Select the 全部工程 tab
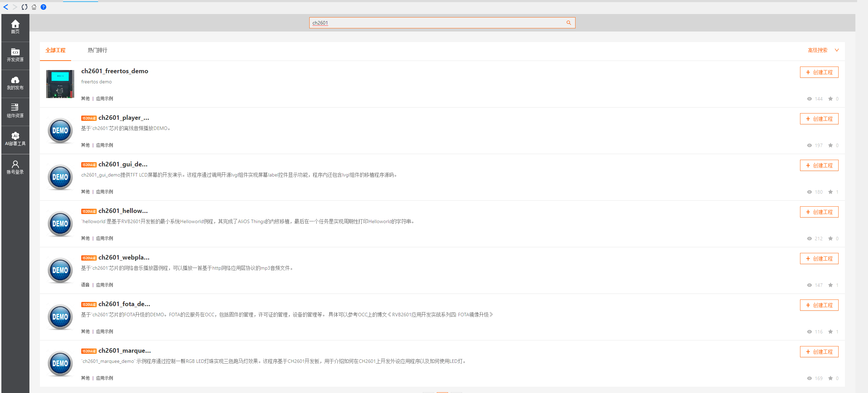 click(x=55, y=50)
